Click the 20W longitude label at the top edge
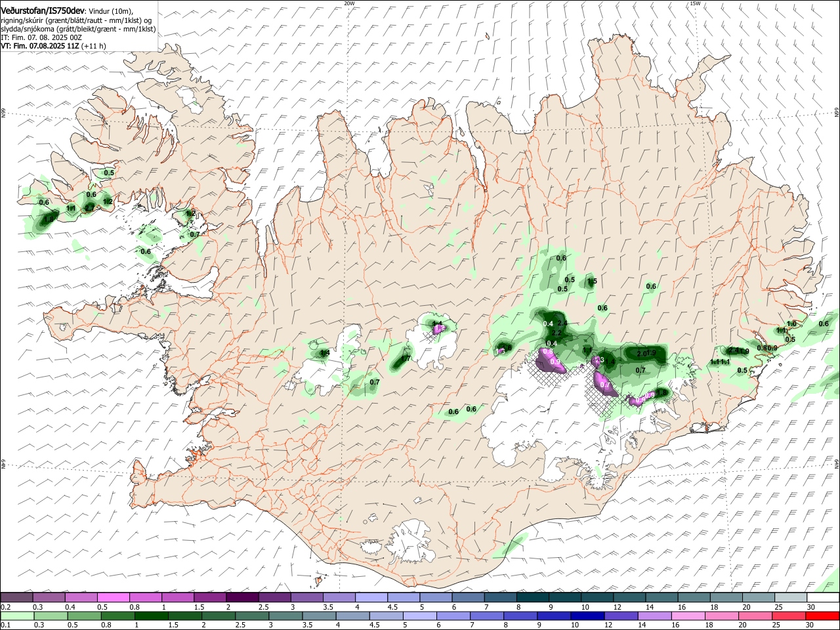This screenshot has width=840, height=630. (349, 3)
